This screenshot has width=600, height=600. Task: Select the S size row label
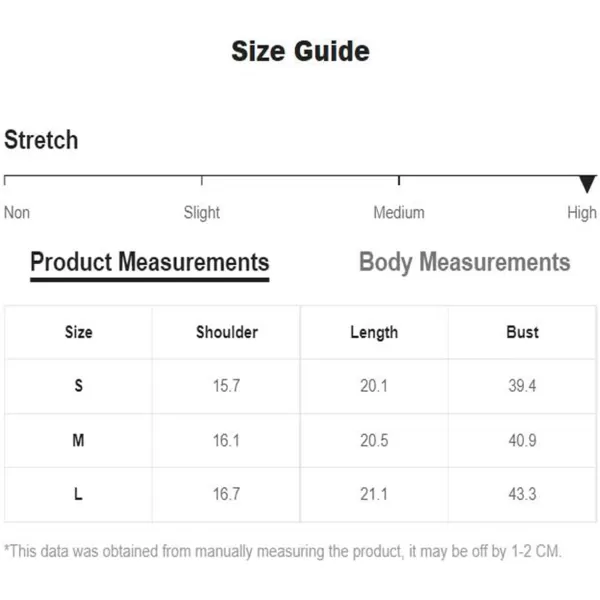pos(78,386)
